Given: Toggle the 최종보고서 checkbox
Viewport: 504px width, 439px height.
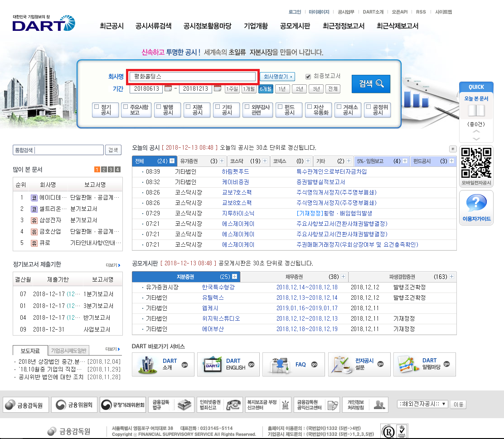Looking at the screenshot, I should [x=308, y=77].
